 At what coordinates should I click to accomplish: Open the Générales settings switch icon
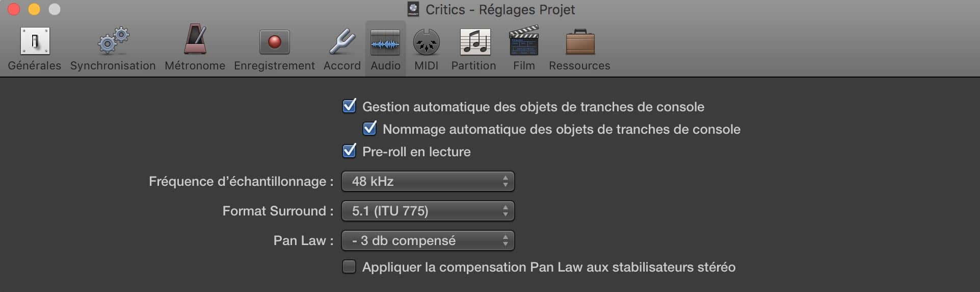pyautogui.click(x=35, y=41)
